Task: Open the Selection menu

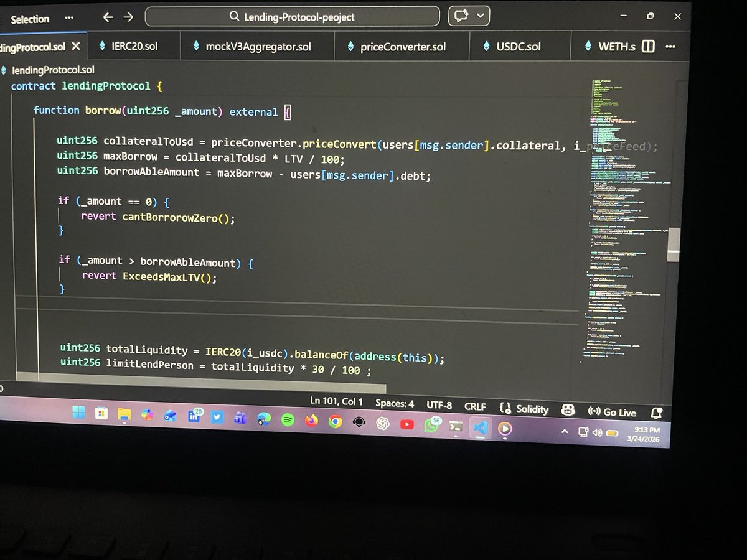Action: 30,19
